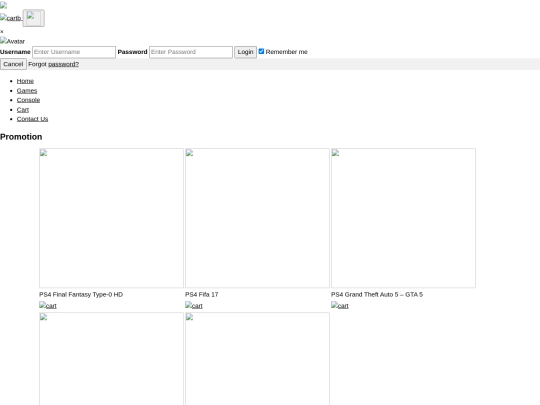The height and width of the screenshot is (405, 540).
Task: Close the login form with × mark
Action: pyautogui.click(x=2, y=32)
